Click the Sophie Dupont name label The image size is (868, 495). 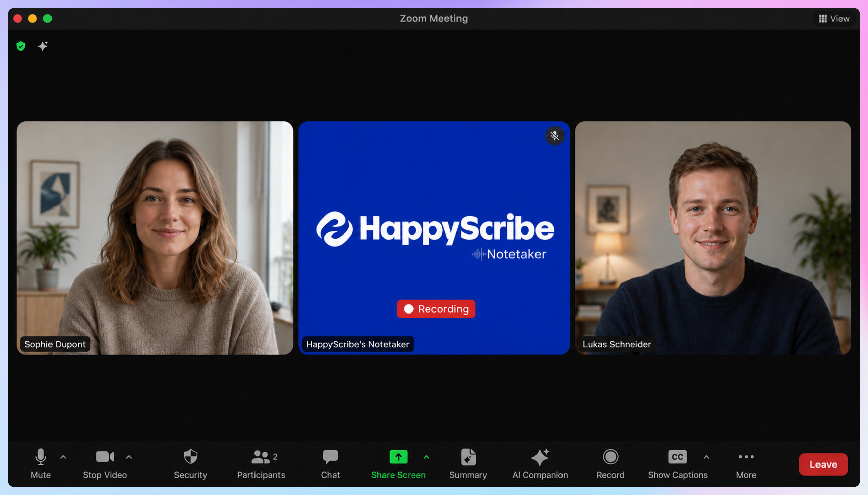[55, 344]
